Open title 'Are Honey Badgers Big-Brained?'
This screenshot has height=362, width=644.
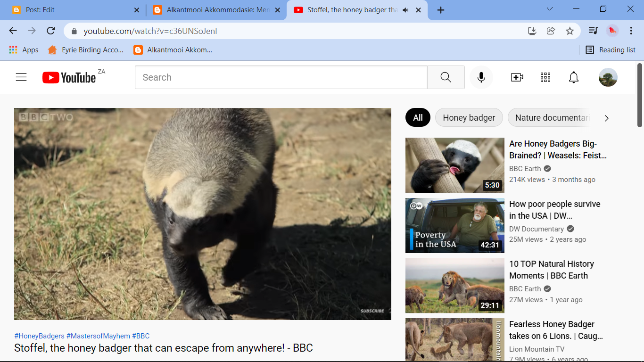(558, 149)
